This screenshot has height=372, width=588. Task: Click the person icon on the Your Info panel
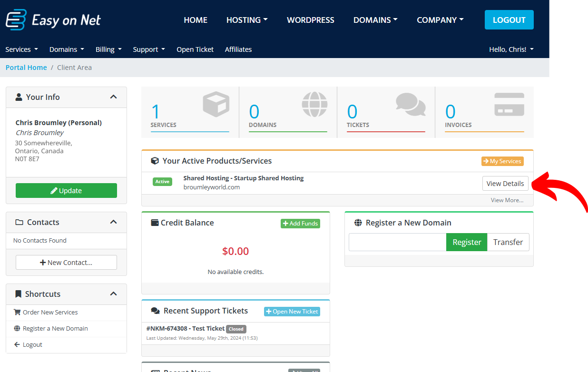19,97
